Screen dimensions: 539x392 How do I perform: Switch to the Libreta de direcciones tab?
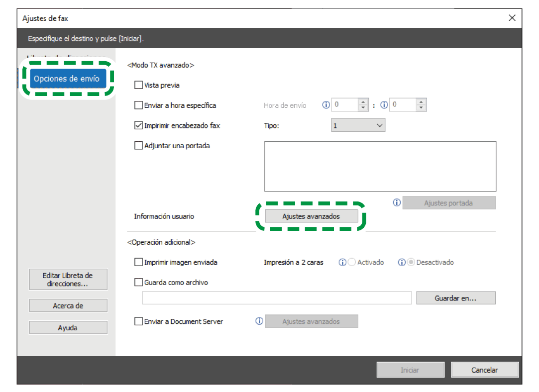coord(67,57)
